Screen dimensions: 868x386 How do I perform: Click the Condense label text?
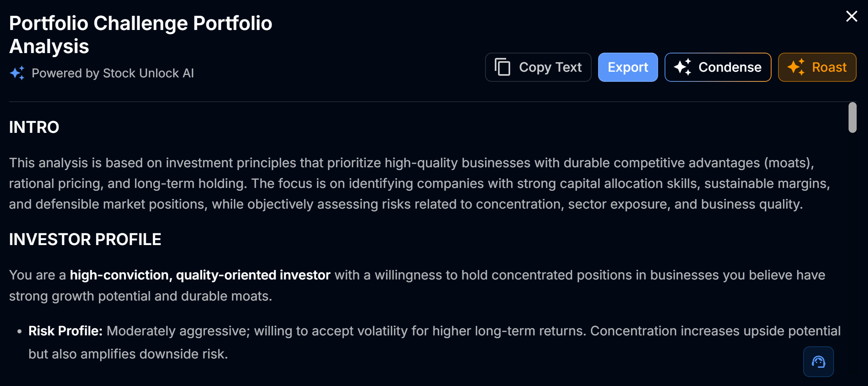pyautogui.click(x=729, y=67)
